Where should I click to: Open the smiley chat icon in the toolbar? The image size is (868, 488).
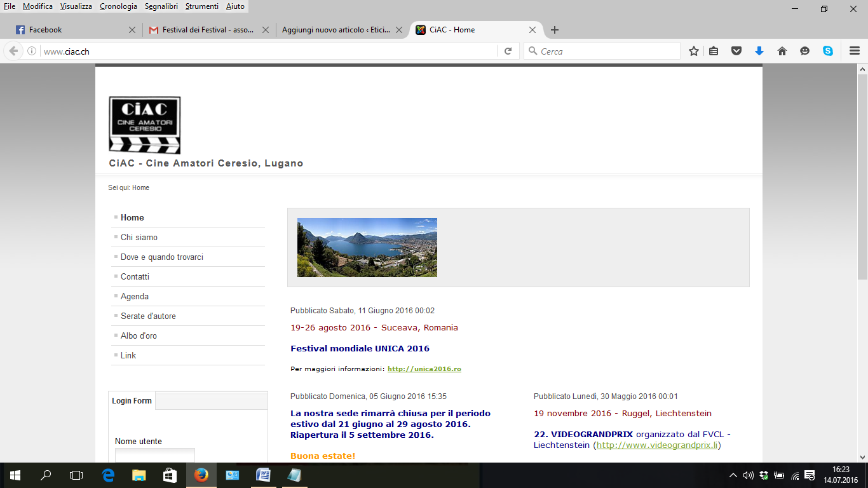pos(805,51)
